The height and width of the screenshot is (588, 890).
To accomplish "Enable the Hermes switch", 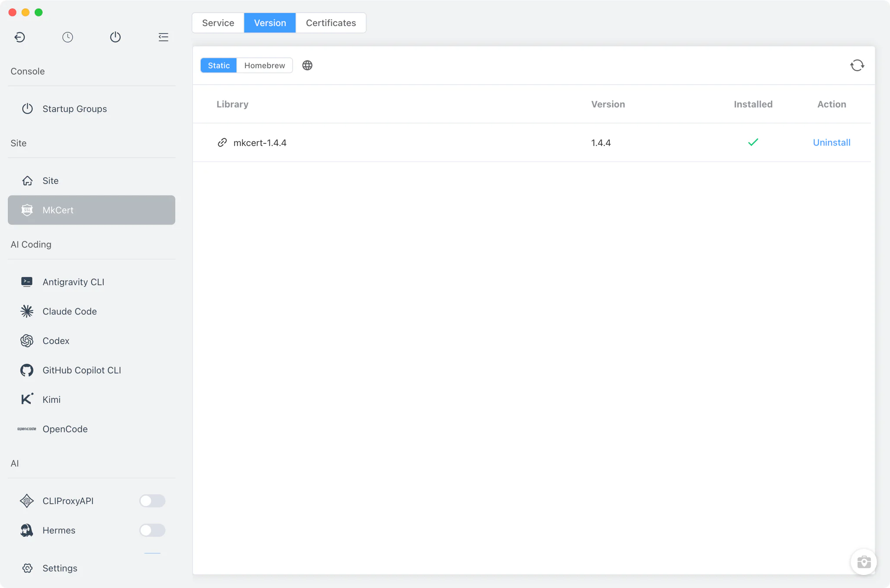I will click(x=152, y=530).
